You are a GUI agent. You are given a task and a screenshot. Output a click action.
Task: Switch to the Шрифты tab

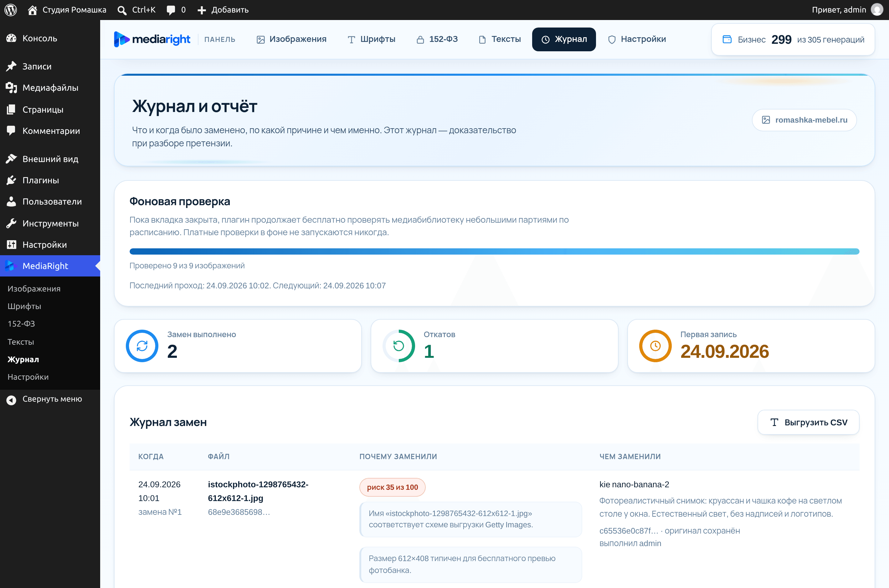click(x=371, y=39)
